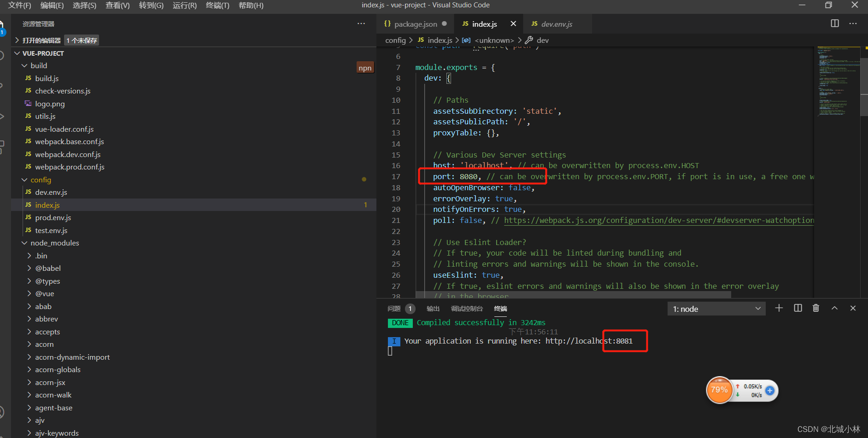
Task: Click the config breadcrumb segment
Action: [x=395, y=41]
